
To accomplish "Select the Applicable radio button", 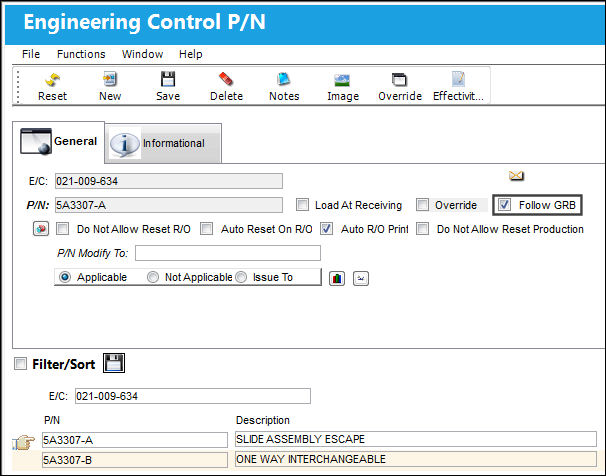I will (x=65, y=277).
